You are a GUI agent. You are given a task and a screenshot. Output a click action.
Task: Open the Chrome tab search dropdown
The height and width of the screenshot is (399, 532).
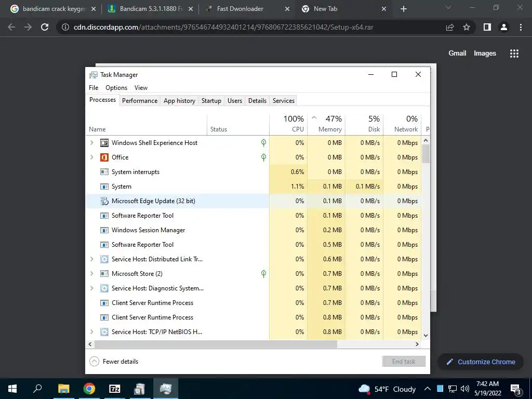tap(448, 7)
